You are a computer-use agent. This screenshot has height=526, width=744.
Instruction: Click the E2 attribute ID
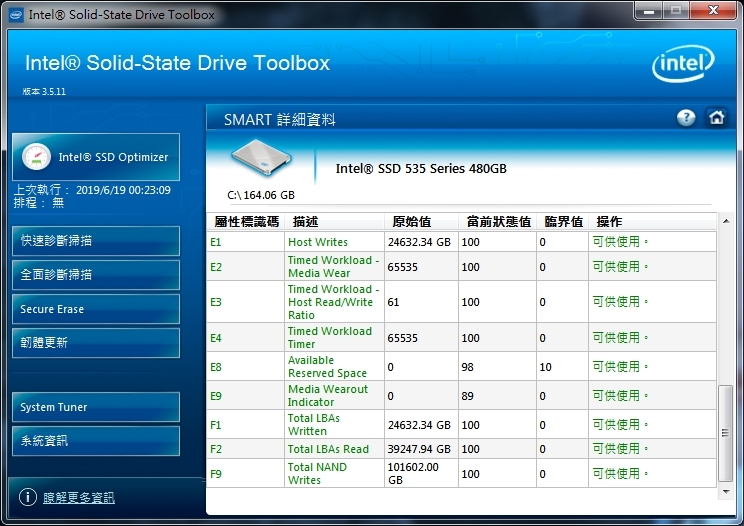tap(216, 267)
